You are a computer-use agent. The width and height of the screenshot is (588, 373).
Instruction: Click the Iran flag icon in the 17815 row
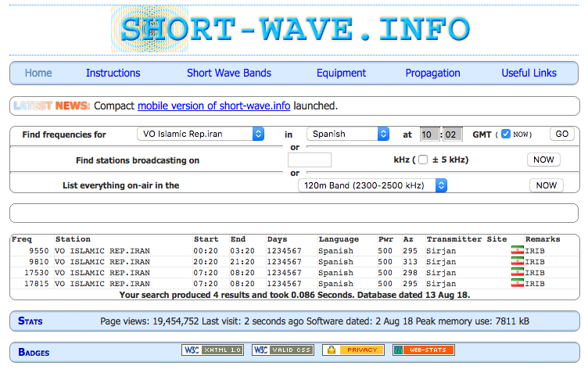pyautogui.click(x=518, y=283)
